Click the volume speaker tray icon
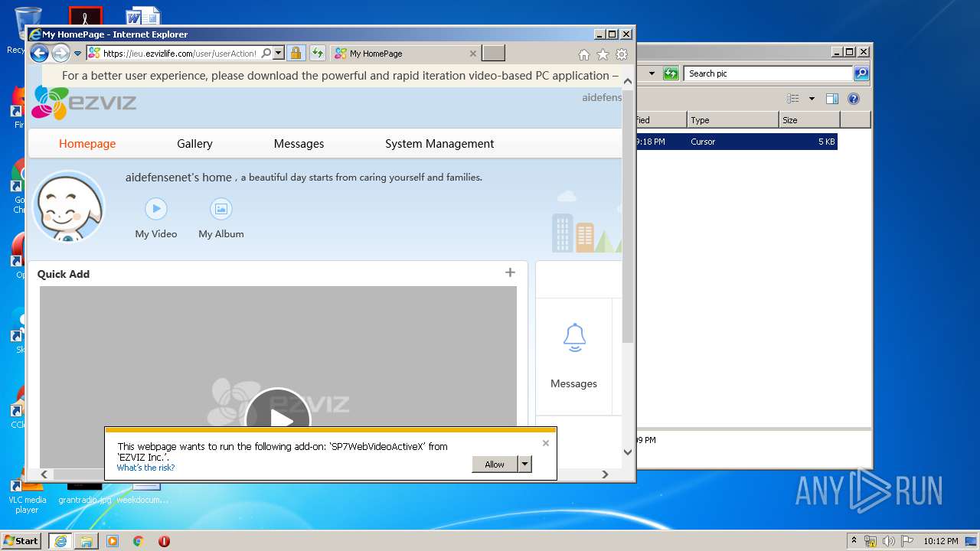Viewport: 980px width, 551px height. 888,541
